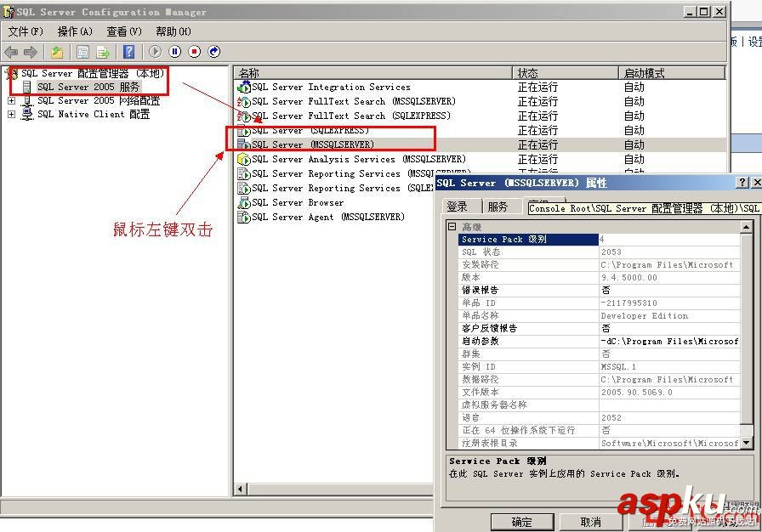This screenshot has height=532, width=762.
Task: Expand the SQL Native Client 配置 node
Action: click(11, 114)
